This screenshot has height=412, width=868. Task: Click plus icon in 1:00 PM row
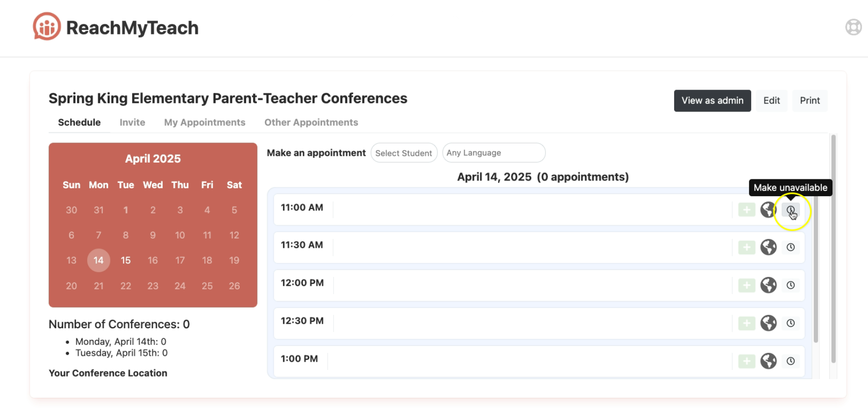[747, 361]
